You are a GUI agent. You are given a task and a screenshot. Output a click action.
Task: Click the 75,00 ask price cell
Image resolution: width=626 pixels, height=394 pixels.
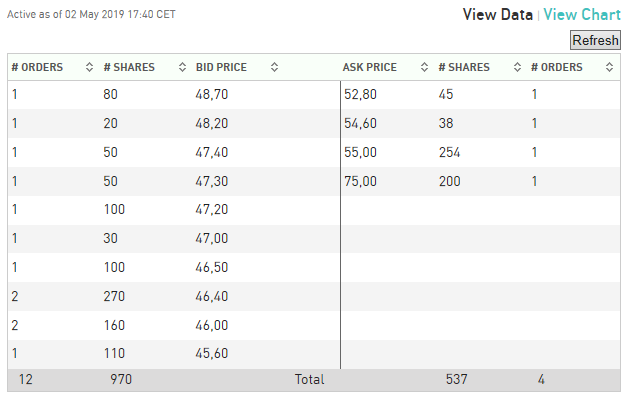click(361, 182)
